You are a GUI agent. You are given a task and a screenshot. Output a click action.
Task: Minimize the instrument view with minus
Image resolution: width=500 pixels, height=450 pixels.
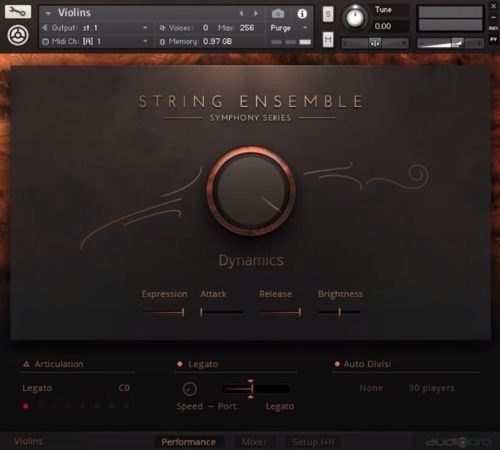(493, 17)
